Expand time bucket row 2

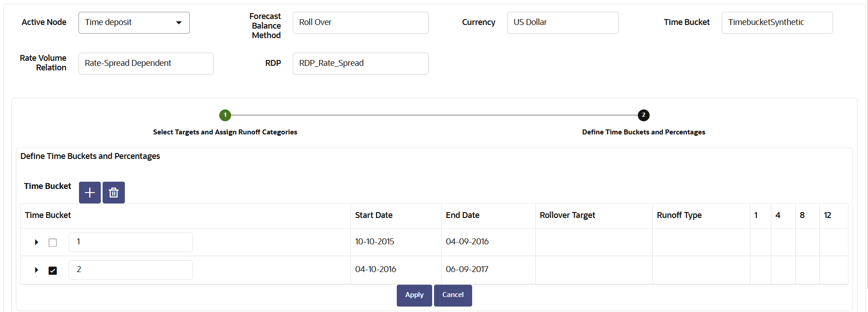pos(37,270)
